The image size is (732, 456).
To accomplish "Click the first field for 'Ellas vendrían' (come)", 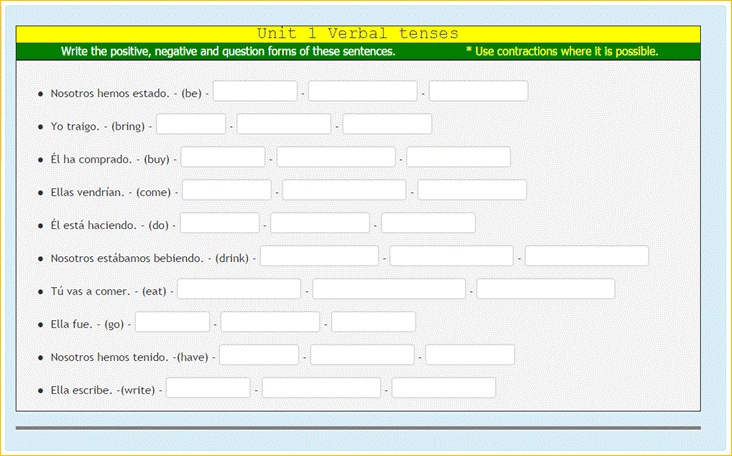I will pos(227,191).
